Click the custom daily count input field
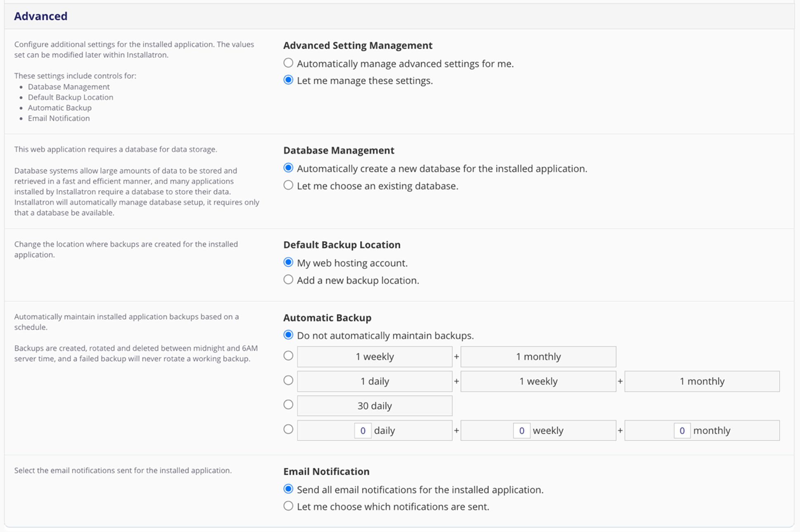800x532 pixels. pos(363,430)
